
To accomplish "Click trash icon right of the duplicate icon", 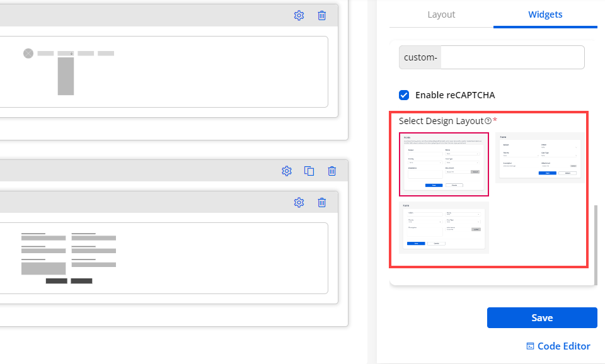I will pos(331,171).
